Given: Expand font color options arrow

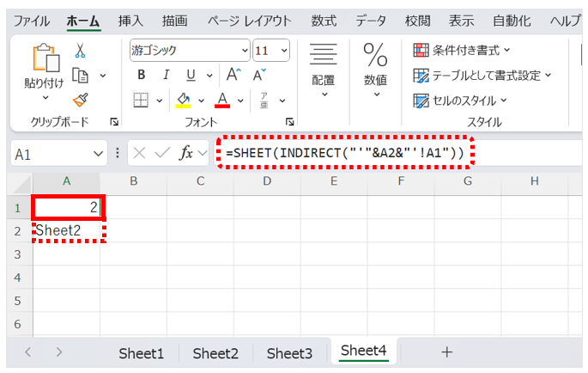Looking at the screenshot, I should click(x=240, y=101).
